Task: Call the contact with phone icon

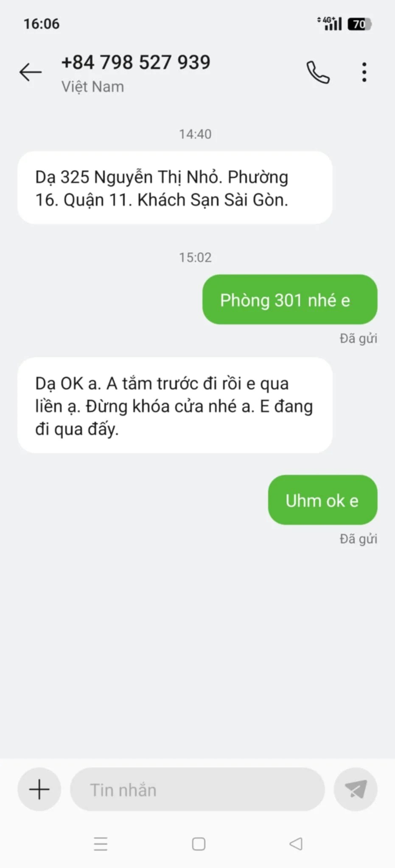Action: [318, 72]
